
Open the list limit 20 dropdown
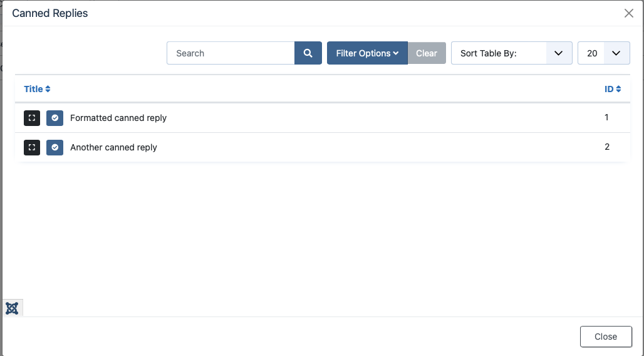pos(604,53)
